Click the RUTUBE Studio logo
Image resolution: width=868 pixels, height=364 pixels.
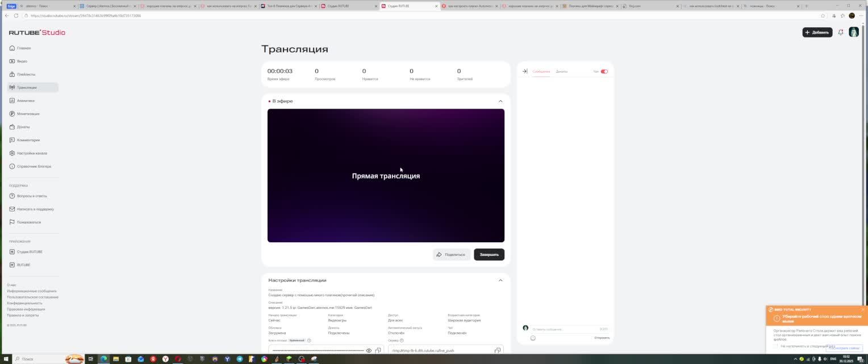pyautogui.click(x=37, y=32)
